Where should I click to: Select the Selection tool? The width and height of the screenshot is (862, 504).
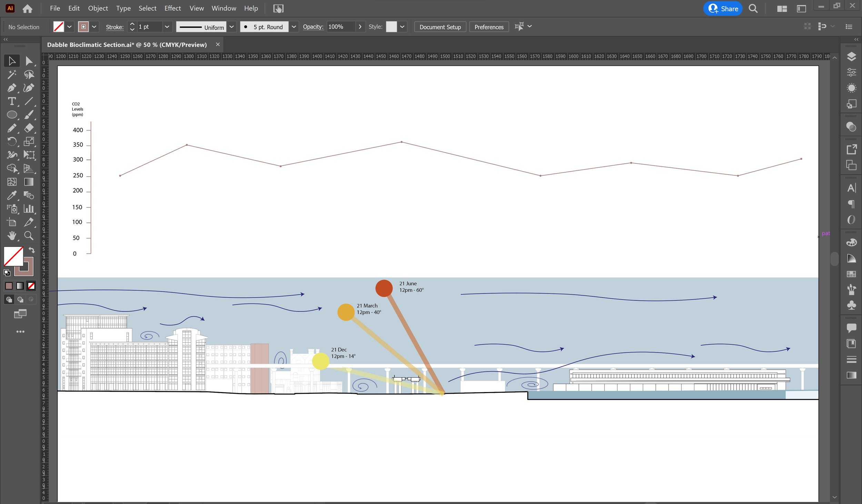12,61
